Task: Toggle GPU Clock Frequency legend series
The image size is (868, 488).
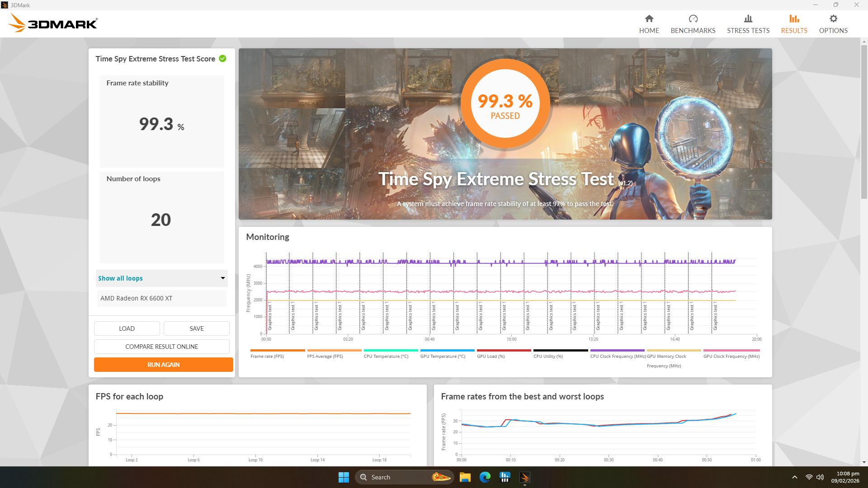Action: click(x=731, y=354)
